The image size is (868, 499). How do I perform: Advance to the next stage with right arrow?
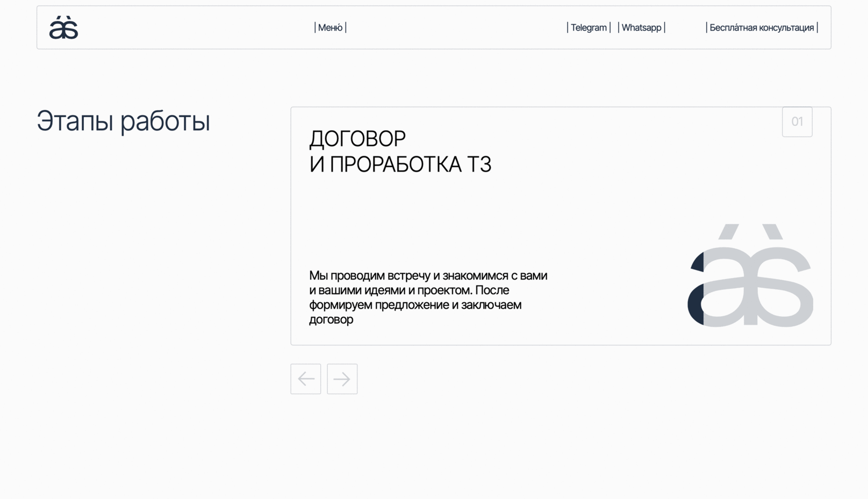342,379
